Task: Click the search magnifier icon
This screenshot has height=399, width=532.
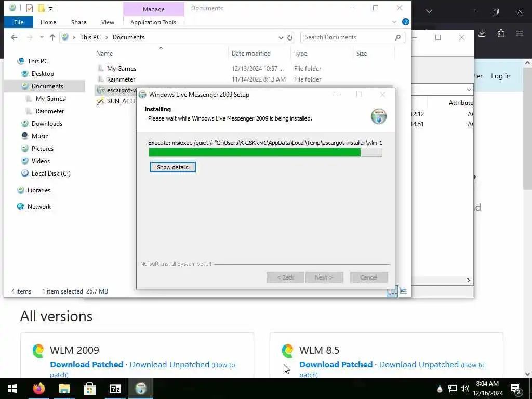Action: tap(398, 37)
